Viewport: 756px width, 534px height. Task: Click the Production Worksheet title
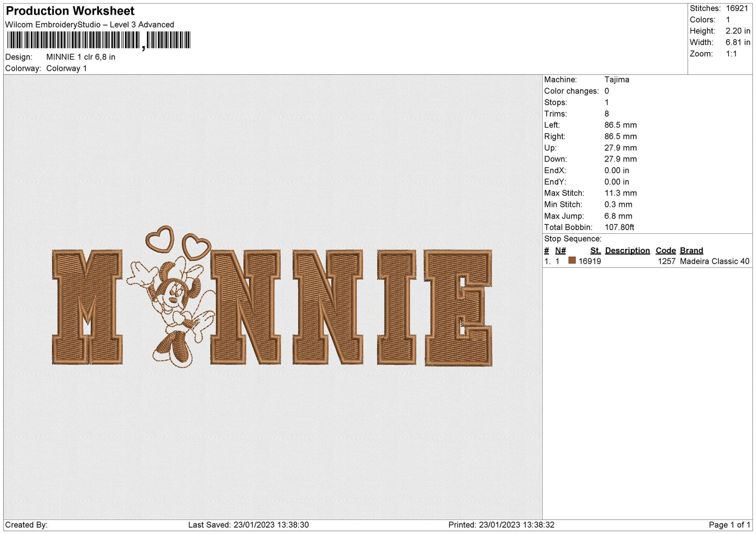tap(70, 11)
